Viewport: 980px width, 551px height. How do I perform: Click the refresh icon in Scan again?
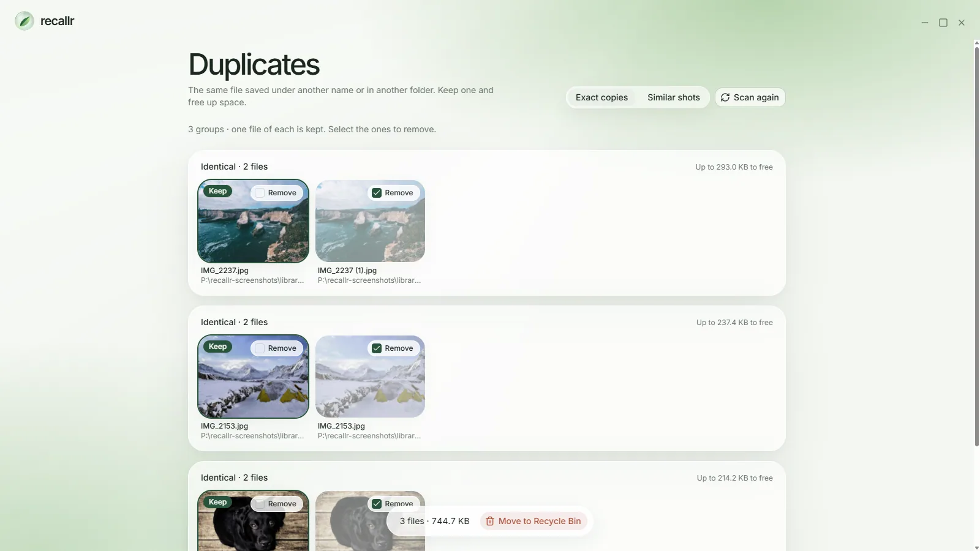725,97
